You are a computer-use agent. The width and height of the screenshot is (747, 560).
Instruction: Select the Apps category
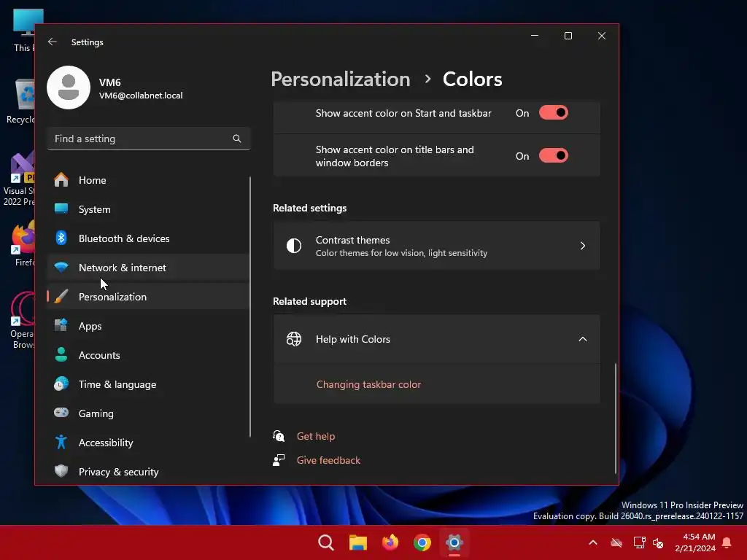(x=149, y=326)
